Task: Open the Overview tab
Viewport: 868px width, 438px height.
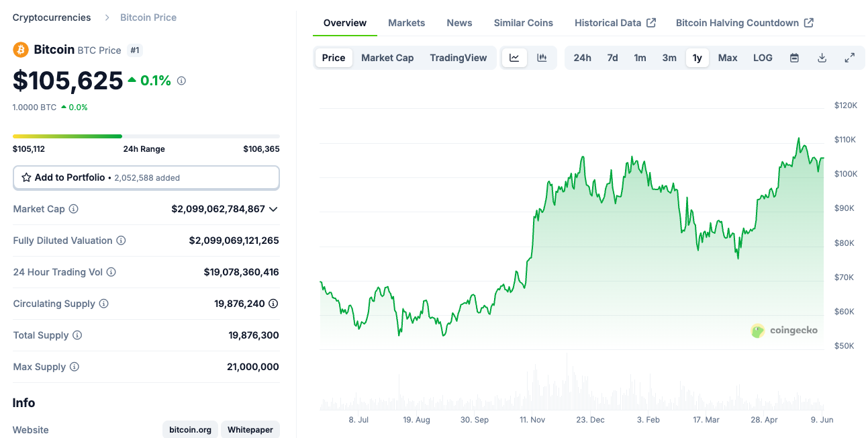Action: [345, 23]
